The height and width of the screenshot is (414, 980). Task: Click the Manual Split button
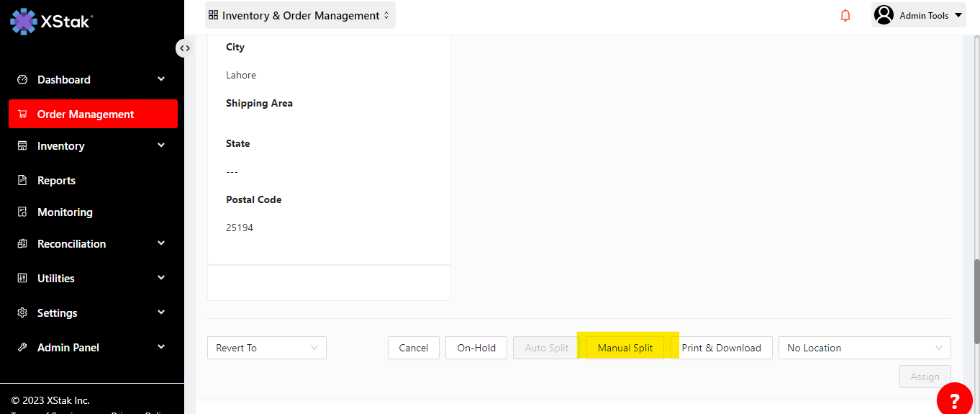click(x=625, y=348)
